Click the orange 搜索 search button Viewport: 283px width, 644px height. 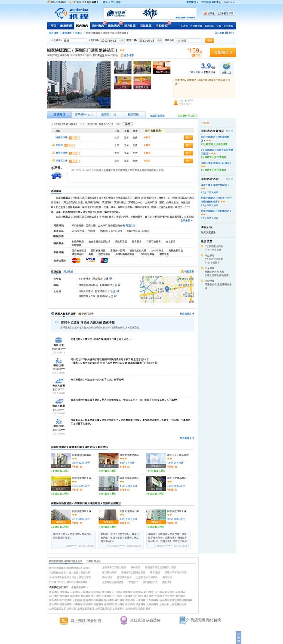[x=209, y=40]
